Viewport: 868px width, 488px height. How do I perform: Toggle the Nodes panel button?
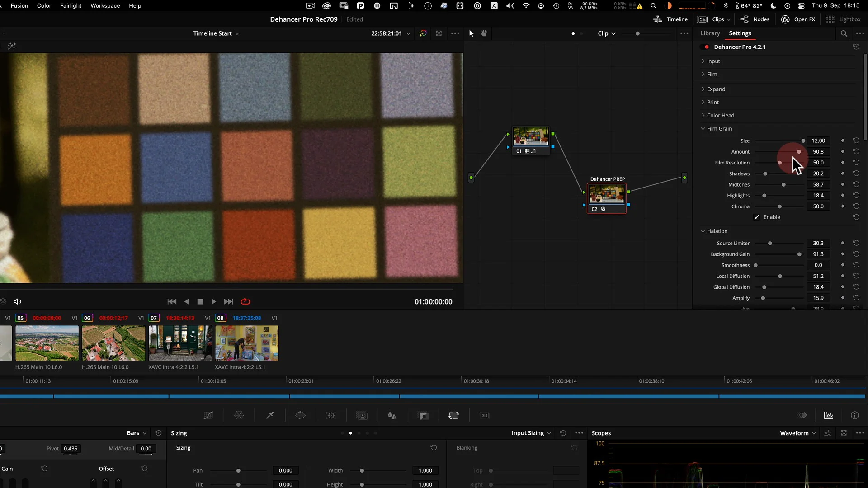[x=755, y=19]
